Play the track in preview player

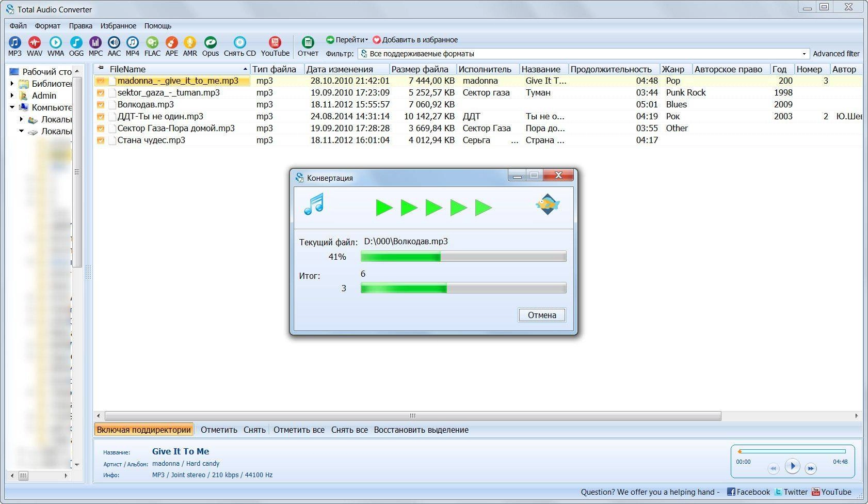coord(792,466)
